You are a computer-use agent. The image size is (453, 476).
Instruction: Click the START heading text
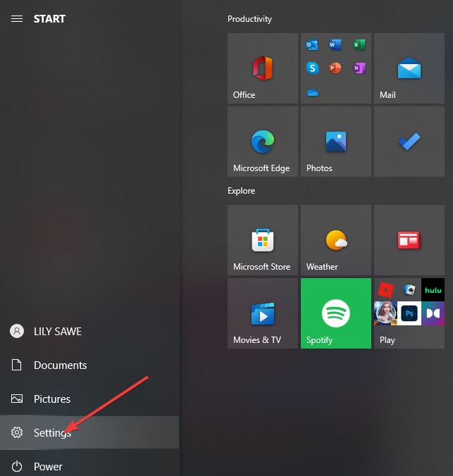pyautogui.click(x=49, y=19)
